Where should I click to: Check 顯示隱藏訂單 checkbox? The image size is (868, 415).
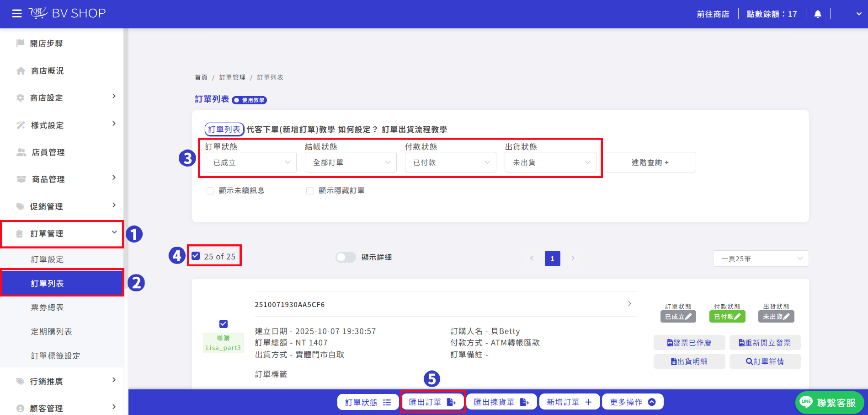click(310, 191)
